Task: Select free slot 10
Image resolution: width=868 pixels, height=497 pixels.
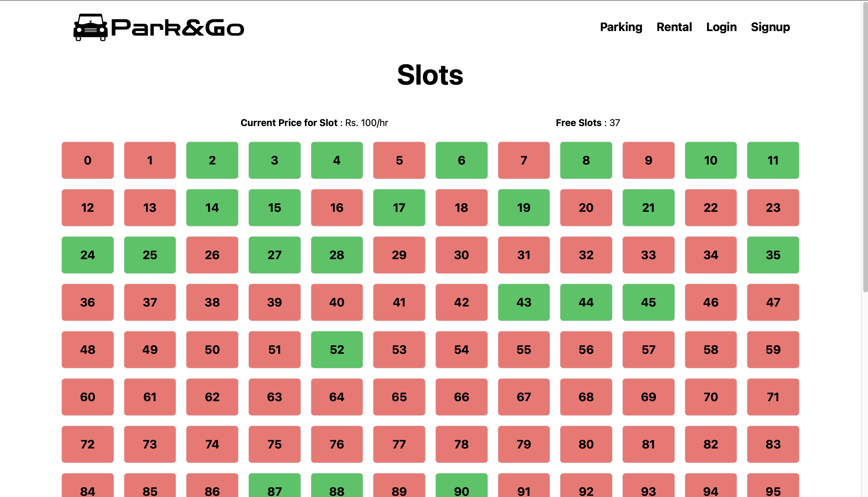Action: pyautogui.click(x=711, y=160)
